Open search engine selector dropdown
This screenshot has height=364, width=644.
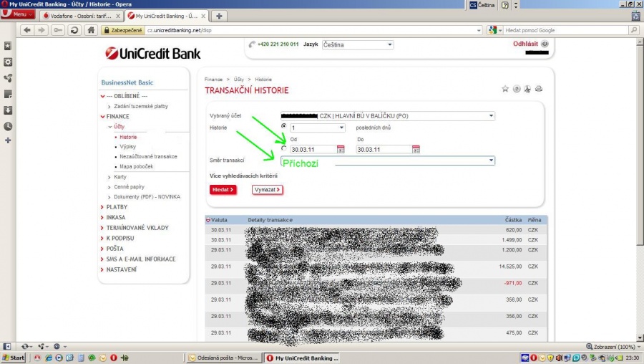coord(495,30)
